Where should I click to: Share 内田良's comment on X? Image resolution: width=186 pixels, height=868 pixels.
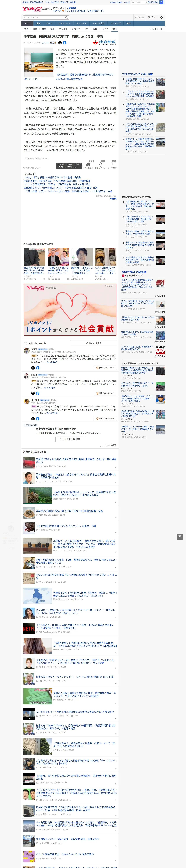tap(33, 393)
